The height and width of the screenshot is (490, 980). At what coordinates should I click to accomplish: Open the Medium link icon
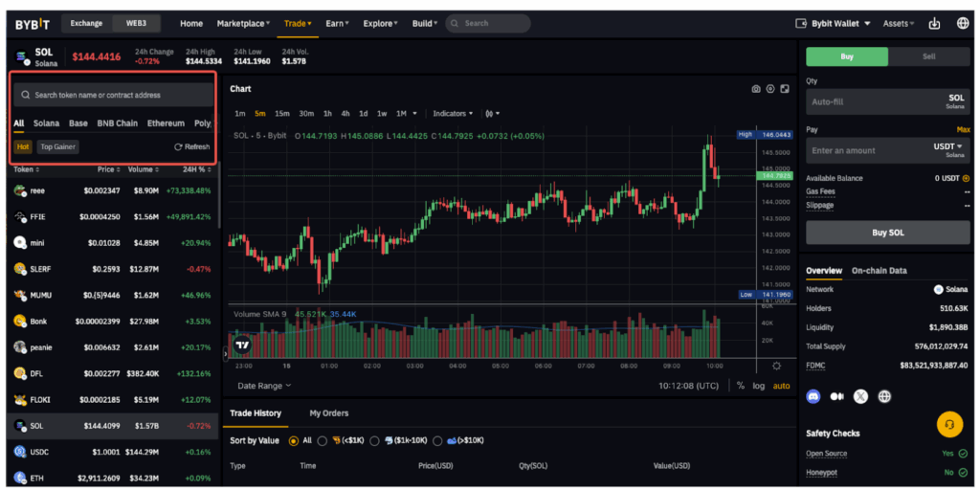(836, 396)
